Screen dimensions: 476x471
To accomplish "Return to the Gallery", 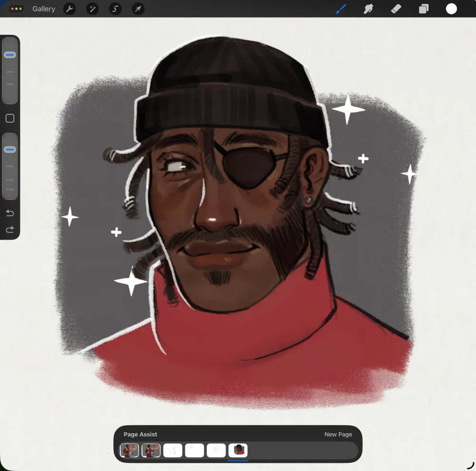I will (43, 9).
